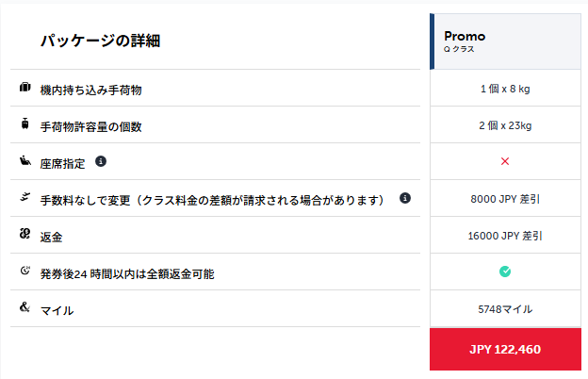Click the 16000 JPY 差引 refund cell
The width and height of the screenshot is (588, 379).
coord(505,236)
